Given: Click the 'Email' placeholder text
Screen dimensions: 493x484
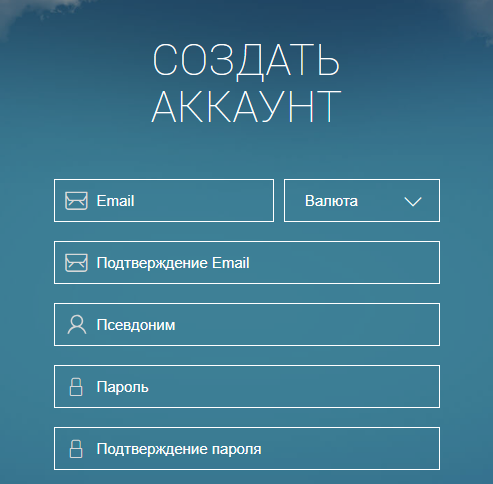Looking at the screenshot, I should pyautogui.click(x=115, y=201).
